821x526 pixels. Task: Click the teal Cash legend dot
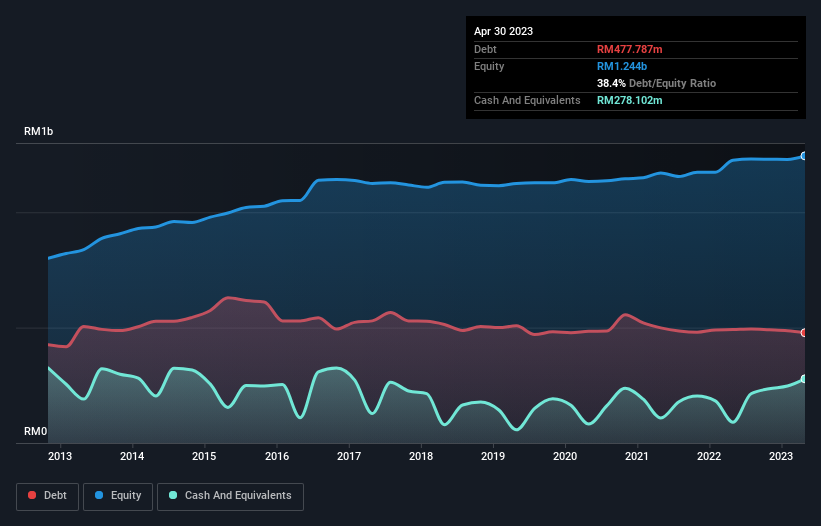173,495
